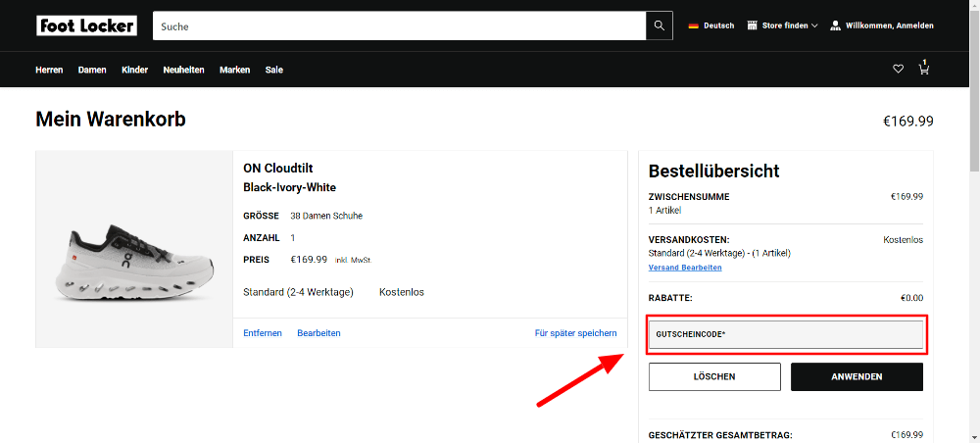Viewport: 980px width, 443px height.
Task: Open the Neuheiten menu
Action: [184, 70]
